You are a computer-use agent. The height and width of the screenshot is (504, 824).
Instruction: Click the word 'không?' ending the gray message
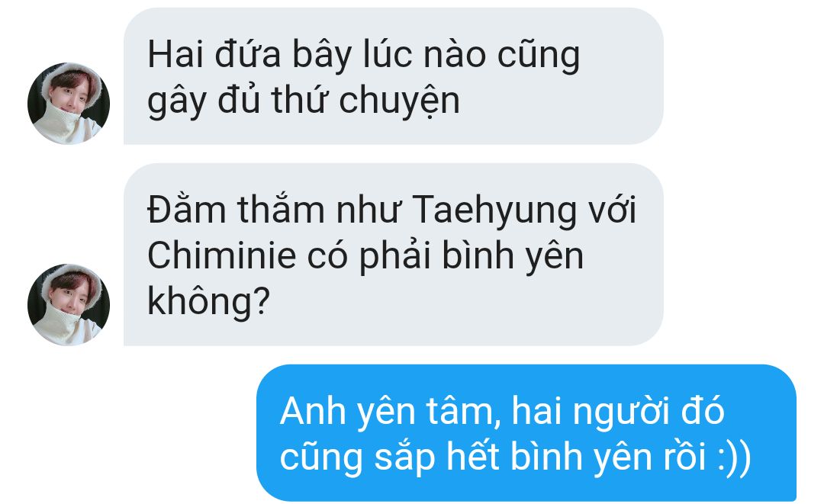(208, 301)
